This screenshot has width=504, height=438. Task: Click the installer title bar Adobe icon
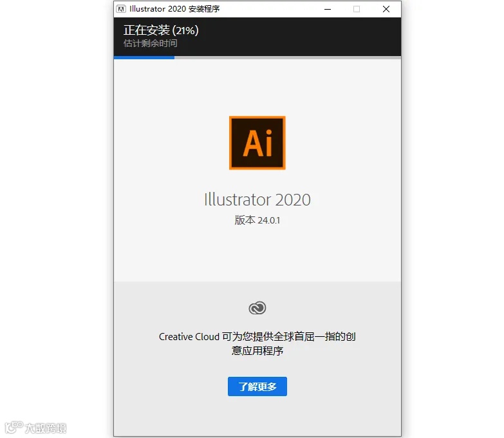121,9
